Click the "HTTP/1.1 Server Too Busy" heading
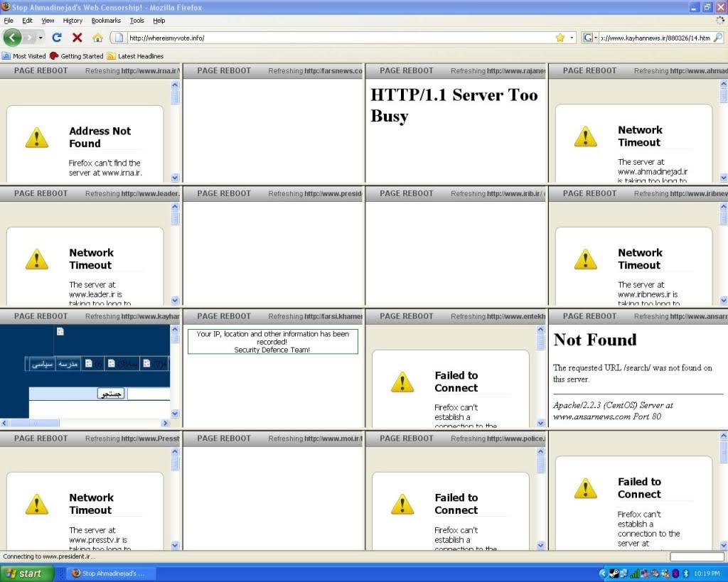 pos(454,105)
